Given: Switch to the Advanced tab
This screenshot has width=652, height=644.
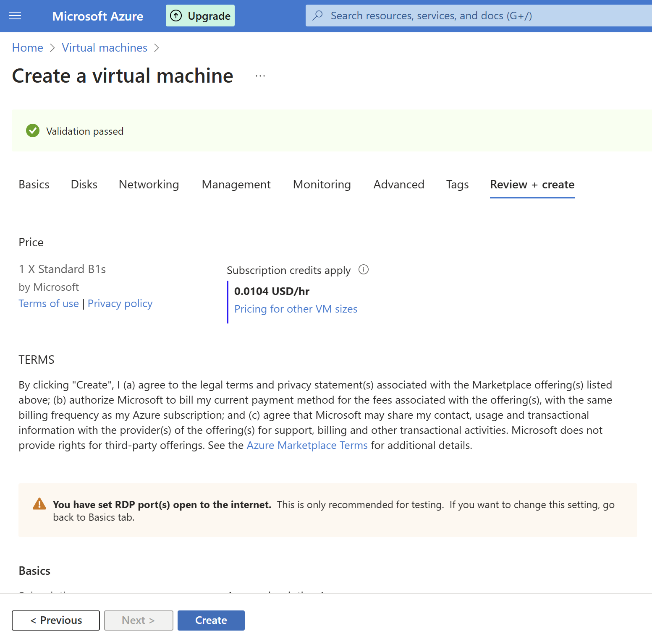Looking at the screenshot, I should (398, 185).
